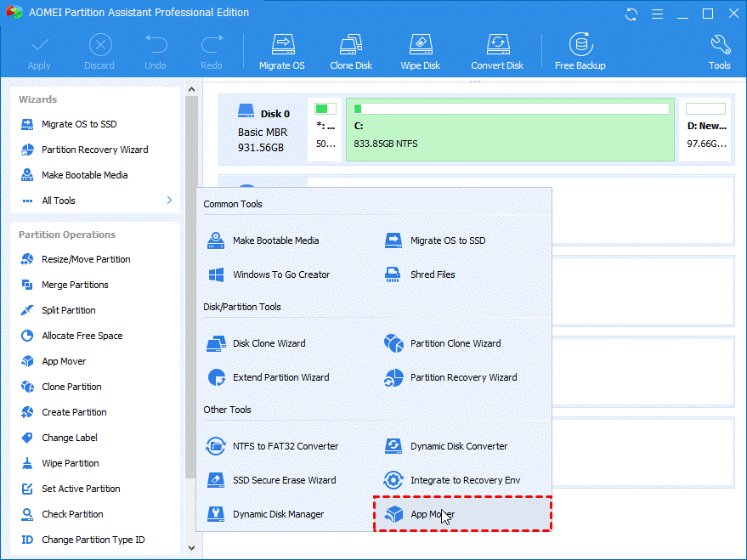Click Resize/Move Partition in the sidebar
The width and height of the screenshot is (747, 560).
click(86, 259)
